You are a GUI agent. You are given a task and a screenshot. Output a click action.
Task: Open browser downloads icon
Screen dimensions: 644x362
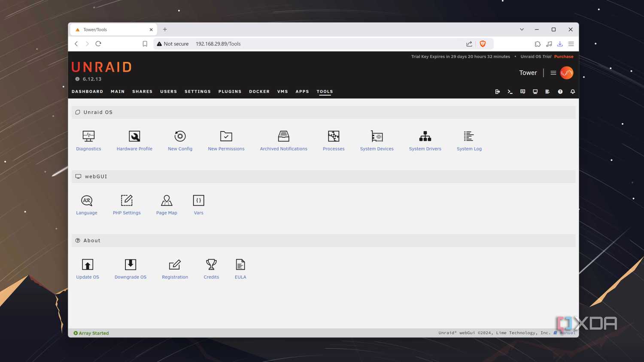click(560, 44)
